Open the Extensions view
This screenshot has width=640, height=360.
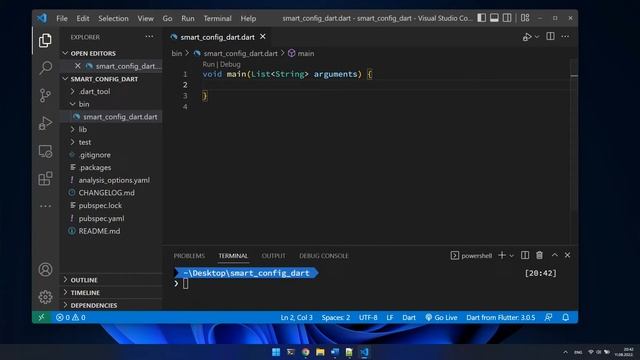click(x=45, y=178)
